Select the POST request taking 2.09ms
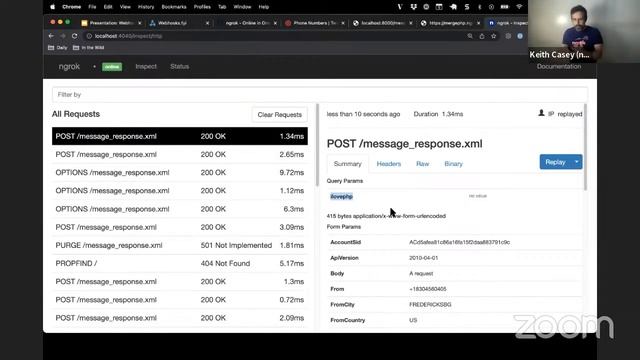 pos(180,318)
